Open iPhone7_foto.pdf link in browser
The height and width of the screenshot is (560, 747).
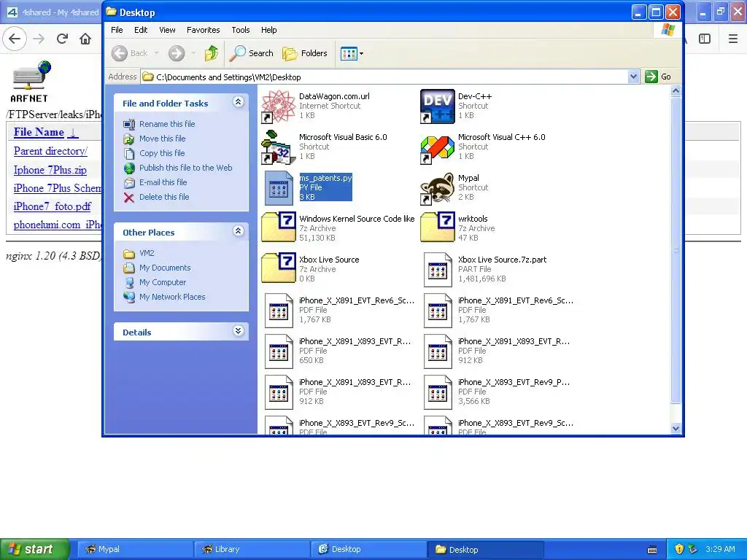(x=52, y=206)
